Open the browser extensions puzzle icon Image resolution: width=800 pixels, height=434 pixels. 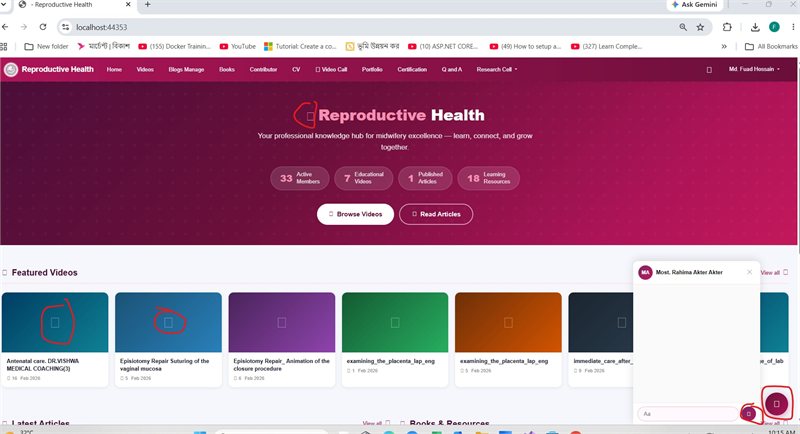click(x=727, y=27)
